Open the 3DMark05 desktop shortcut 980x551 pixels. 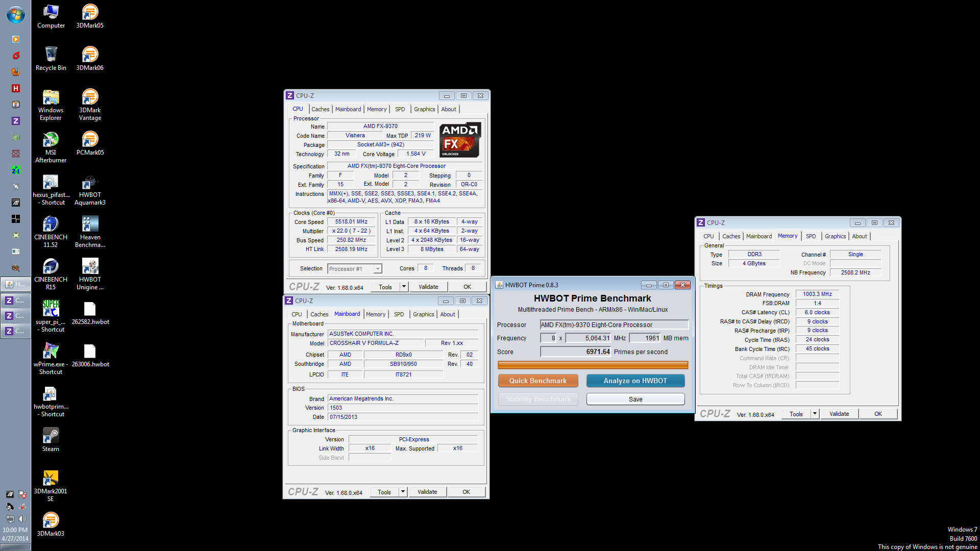(x=90, y=16)
